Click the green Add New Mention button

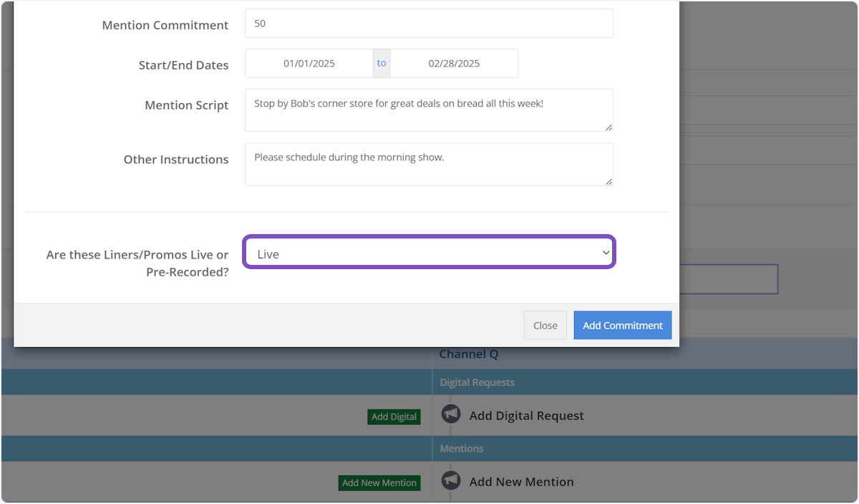point(379,483)
